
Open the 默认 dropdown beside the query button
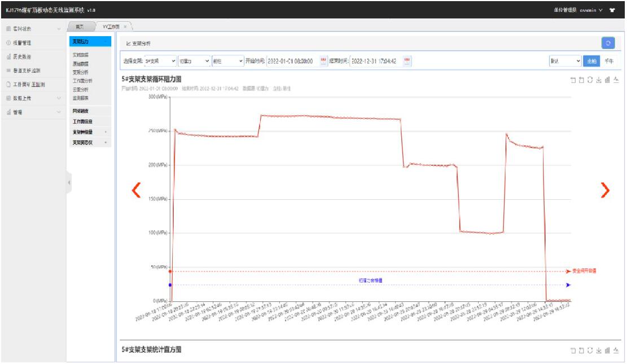click(x=565, y=61)
